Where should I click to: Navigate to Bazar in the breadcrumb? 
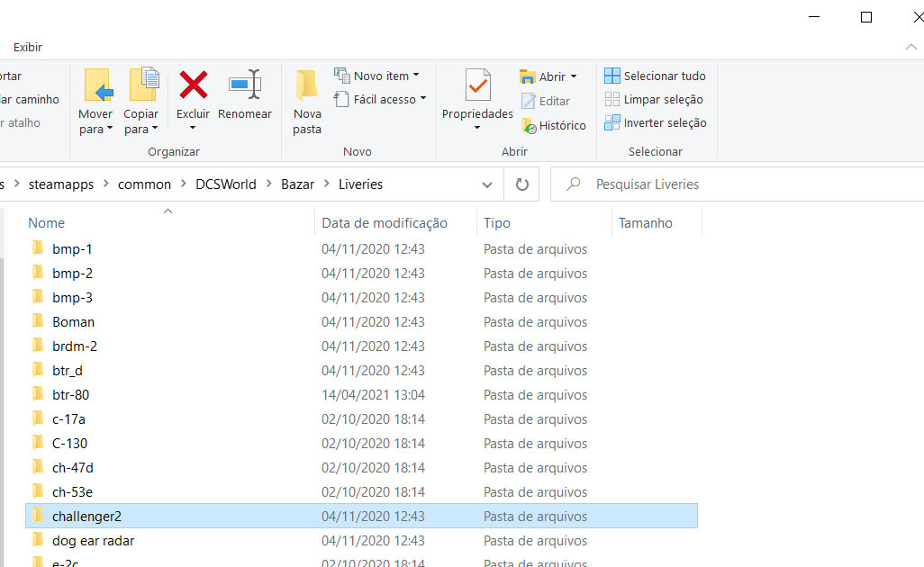(297, 184)
